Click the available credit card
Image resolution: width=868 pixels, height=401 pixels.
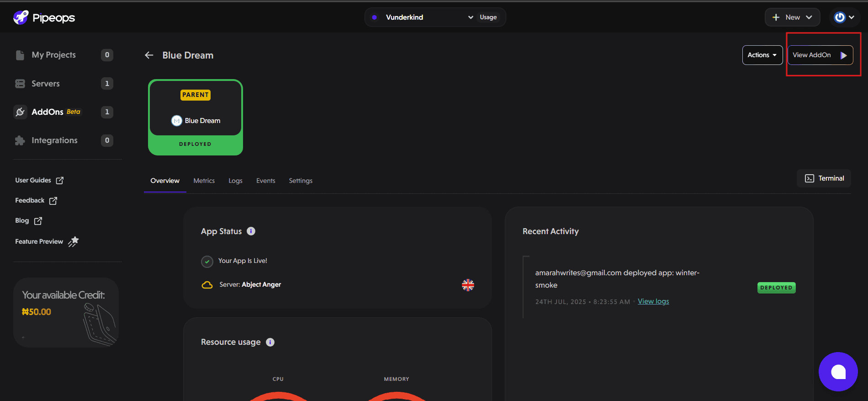point(66,312)
